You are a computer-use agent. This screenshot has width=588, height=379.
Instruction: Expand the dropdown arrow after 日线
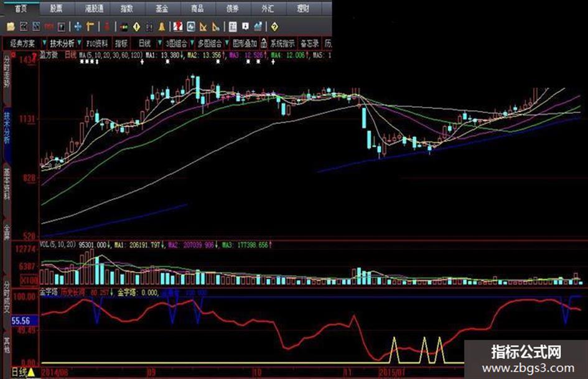[160, 43]
